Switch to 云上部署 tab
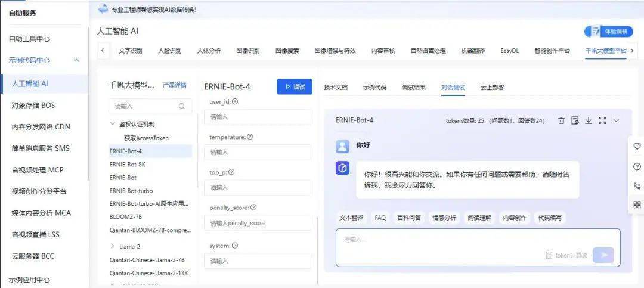This screenshot has height=288, width=644. coord(493,88)
